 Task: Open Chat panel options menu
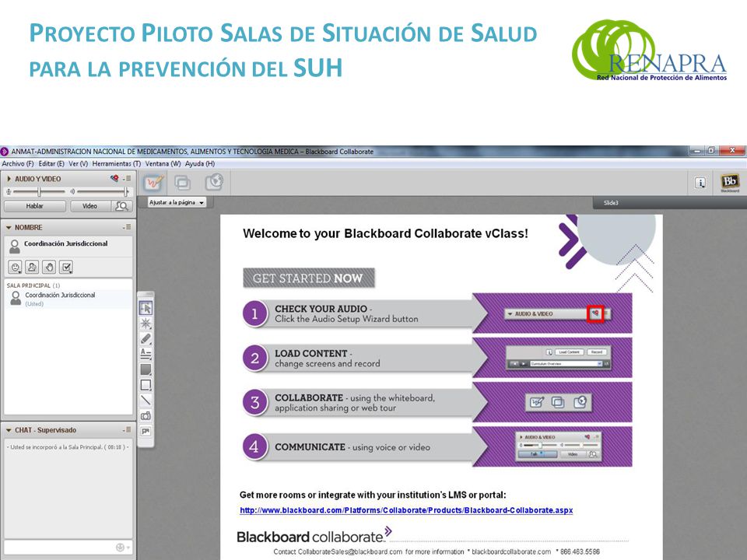point(127,430)
